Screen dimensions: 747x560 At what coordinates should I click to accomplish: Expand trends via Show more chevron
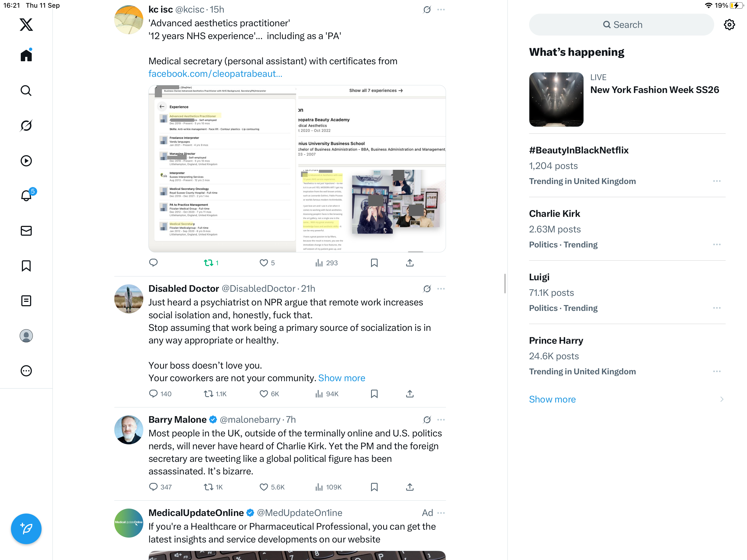pyautogui.click(x=722, y=399)
